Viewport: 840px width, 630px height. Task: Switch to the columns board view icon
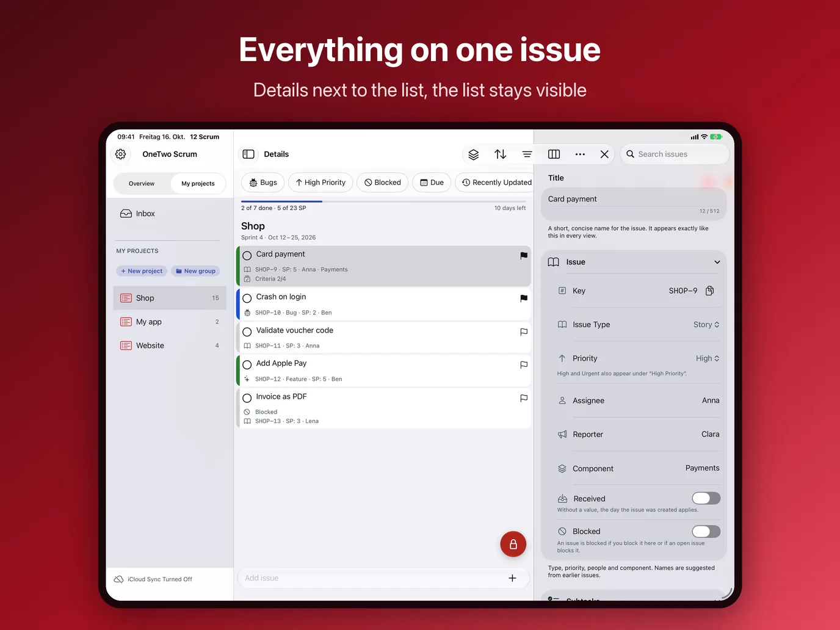click(554, 154)
